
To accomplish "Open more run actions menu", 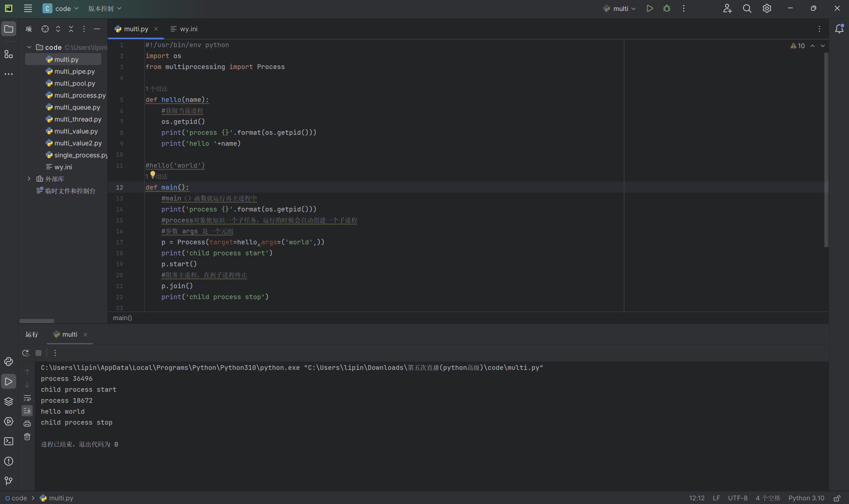I will pyautogui.click(x=684, y=9).
